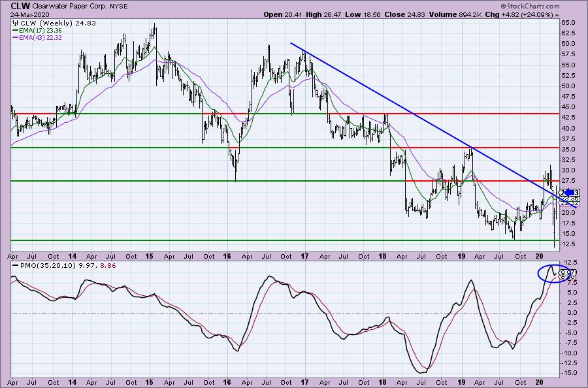This screenshot has width=588, height=388.
Task: Select the CLW (Weekly) 24.83 legend entry
Action: pyautogui.click(x=58, y=23)
